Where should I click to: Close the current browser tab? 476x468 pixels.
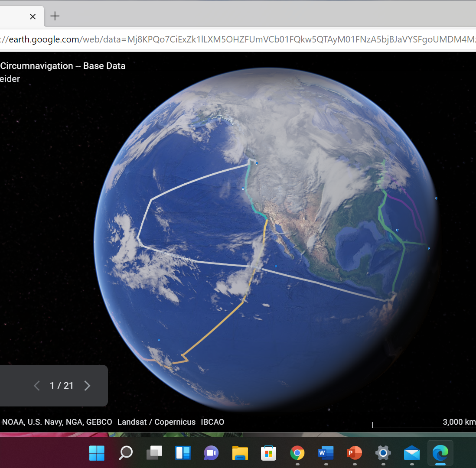click(33, 16)
